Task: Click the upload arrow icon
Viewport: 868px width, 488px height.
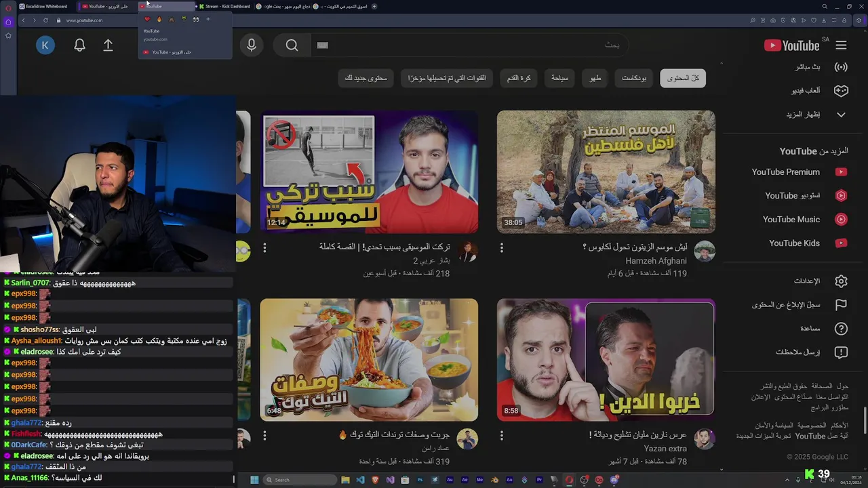Action: click(108, 45)
